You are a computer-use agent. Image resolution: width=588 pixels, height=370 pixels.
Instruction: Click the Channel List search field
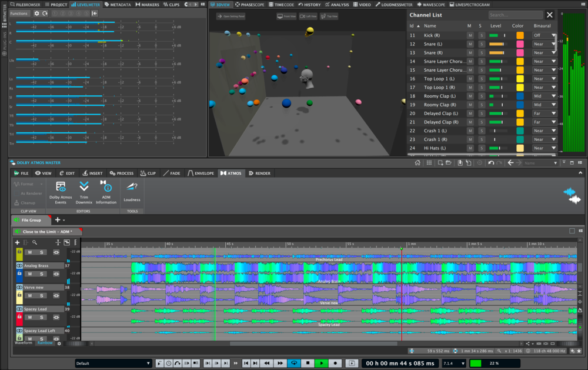point(516,15)
